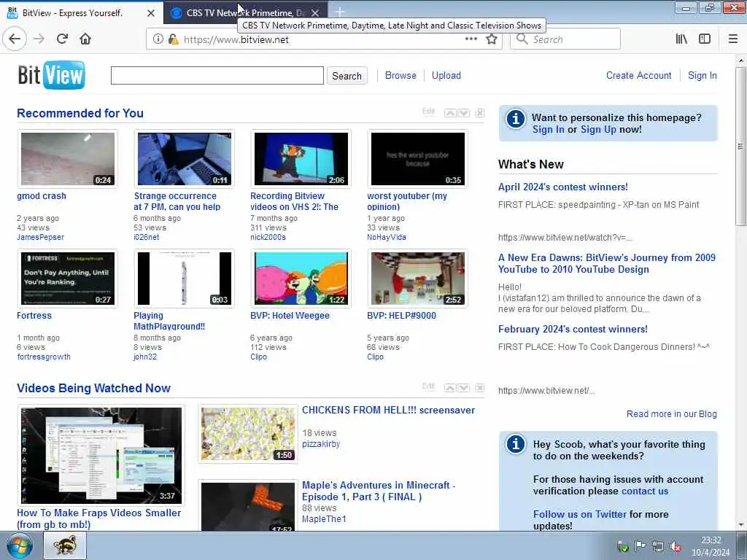Open A New Era Dawns blog post

[x=607, y=263]
